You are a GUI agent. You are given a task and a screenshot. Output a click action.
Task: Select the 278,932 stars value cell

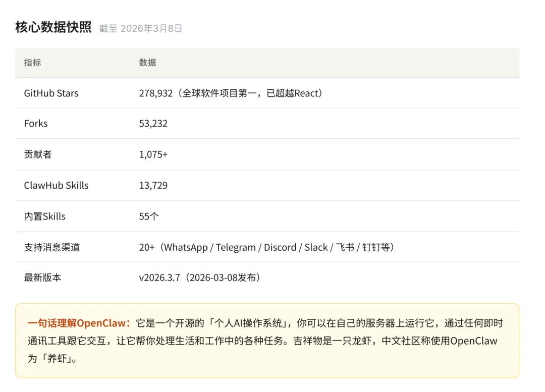pos(232,93)
